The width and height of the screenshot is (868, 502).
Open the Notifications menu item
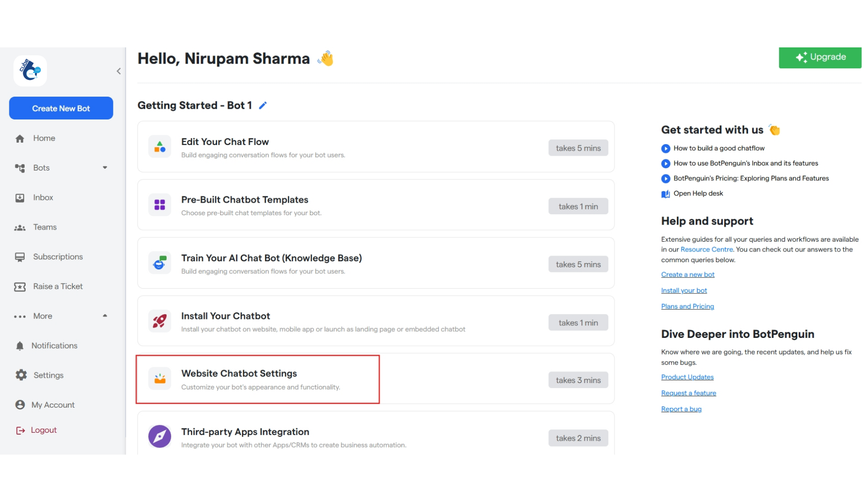tap(54, 346)
